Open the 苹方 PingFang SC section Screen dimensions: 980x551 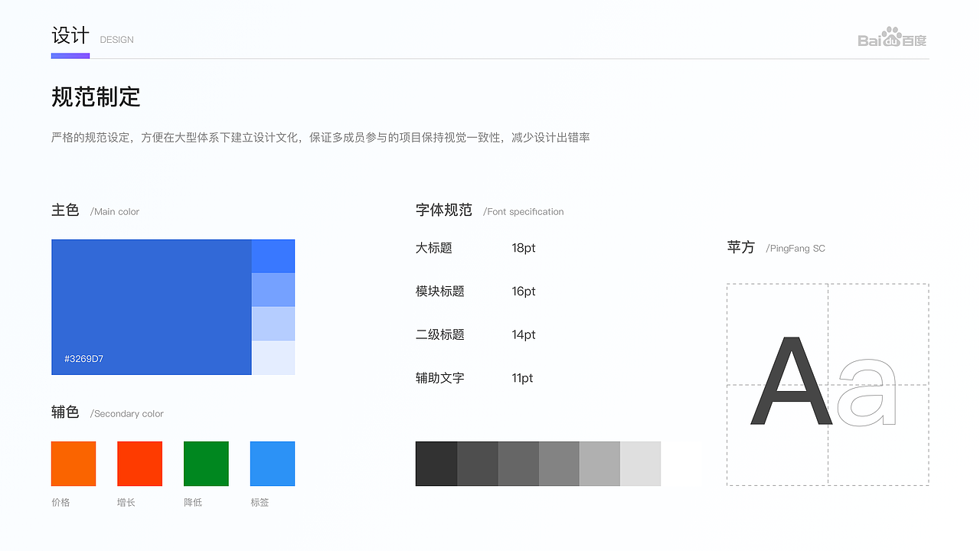coord(740,247)
